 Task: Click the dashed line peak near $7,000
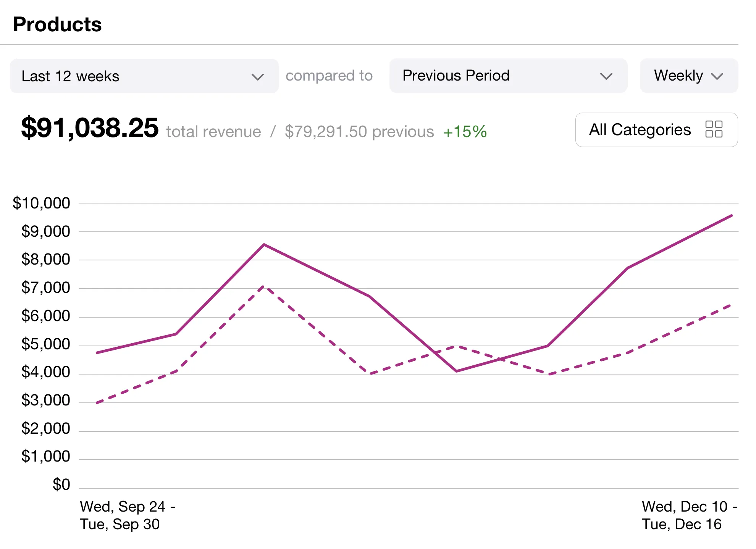(264, 286)
